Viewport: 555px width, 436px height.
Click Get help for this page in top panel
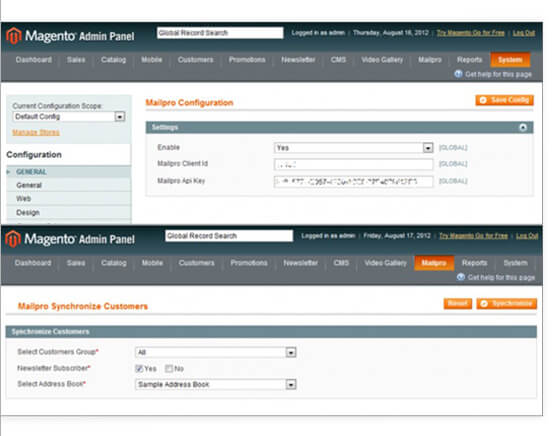point(498,74)
